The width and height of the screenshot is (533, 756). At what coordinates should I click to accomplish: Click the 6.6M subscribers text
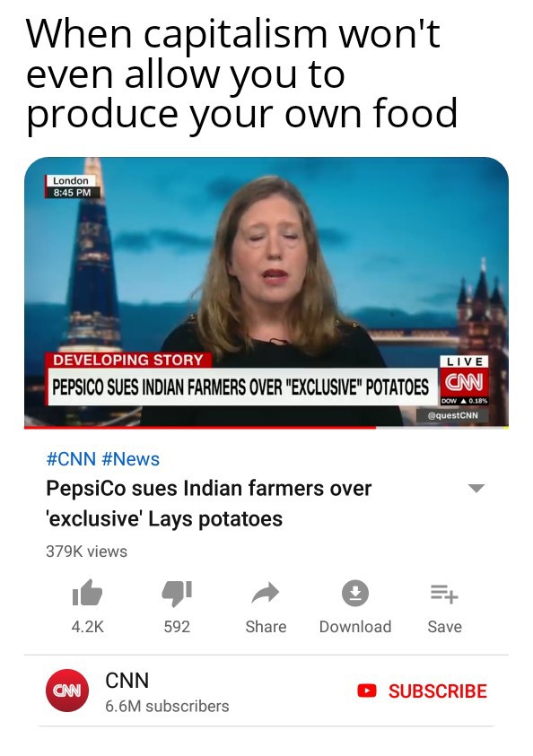coord(167,706)
